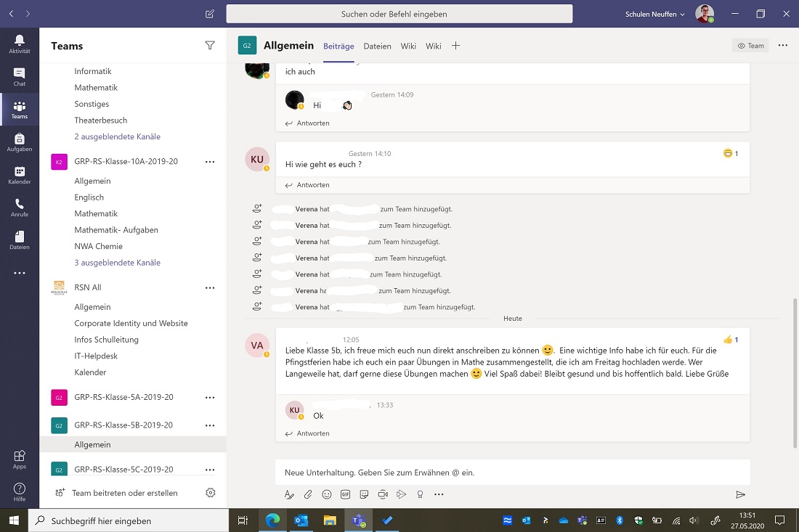Open the emoji picker in compose toolbar
This screenshot has height=532, width=799.
pyautogui.click(x=325, y=494)
